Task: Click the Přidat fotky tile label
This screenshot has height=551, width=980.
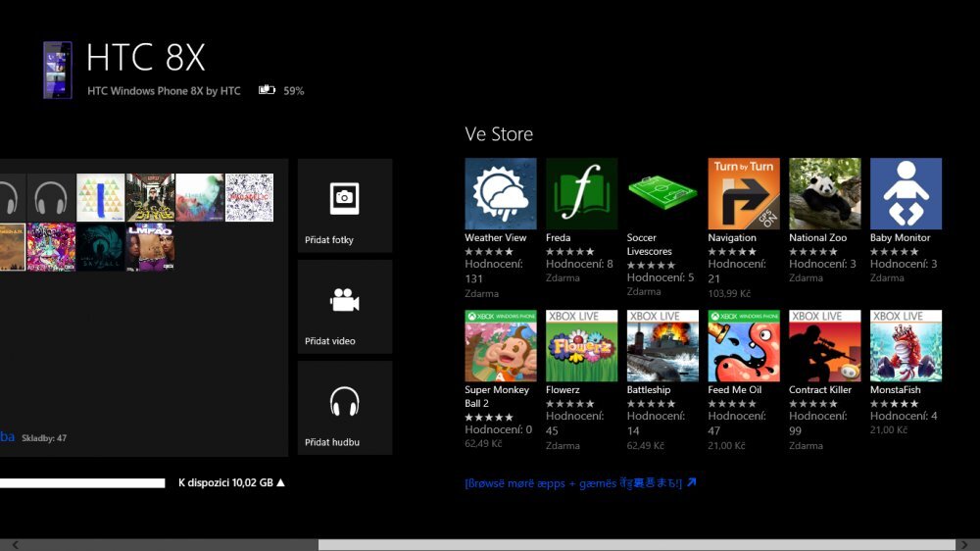Action: pos(328,240)
